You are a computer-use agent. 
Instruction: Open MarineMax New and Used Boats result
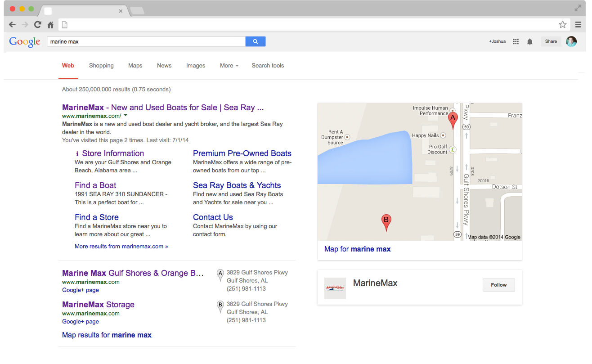tap(163, 108)
